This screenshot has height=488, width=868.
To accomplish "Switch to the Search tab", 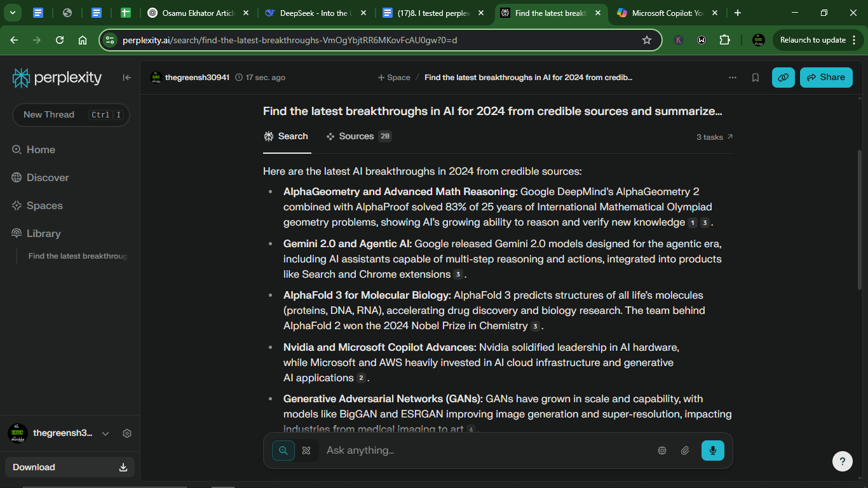I will tap(286, 137).
